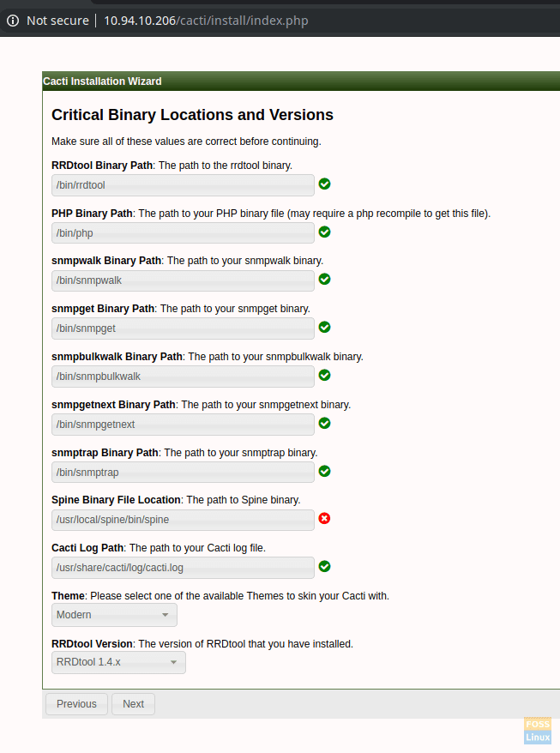Focus the /bin/snmptrap input field

click(x=183, y=473)
